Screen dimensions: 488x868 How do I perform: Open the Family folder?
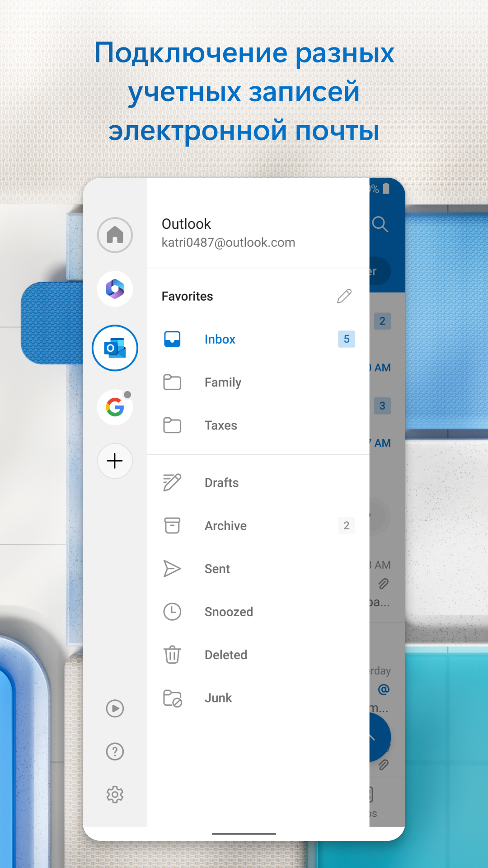258,382
